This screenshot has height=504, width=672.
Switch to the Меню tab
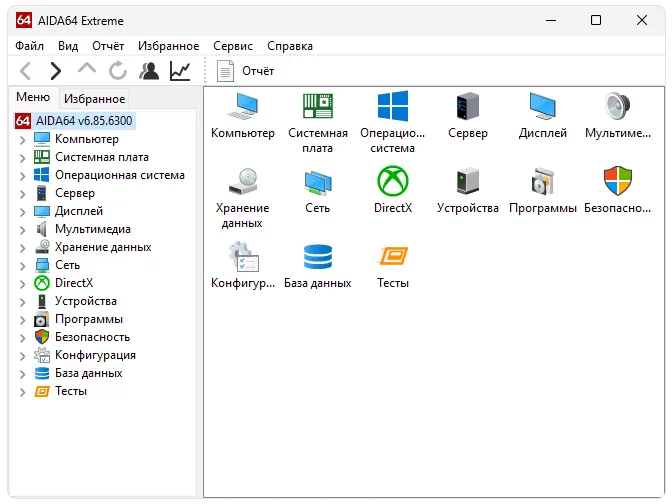pos(33,97)
